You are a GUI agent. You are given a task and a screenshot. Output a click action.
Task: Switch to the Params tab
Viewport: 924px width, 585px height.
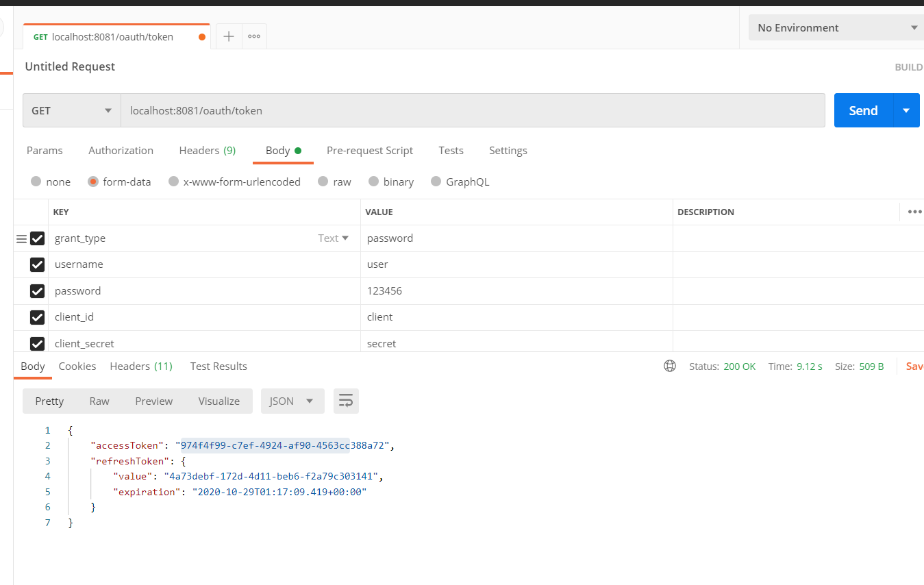[45, 150]
